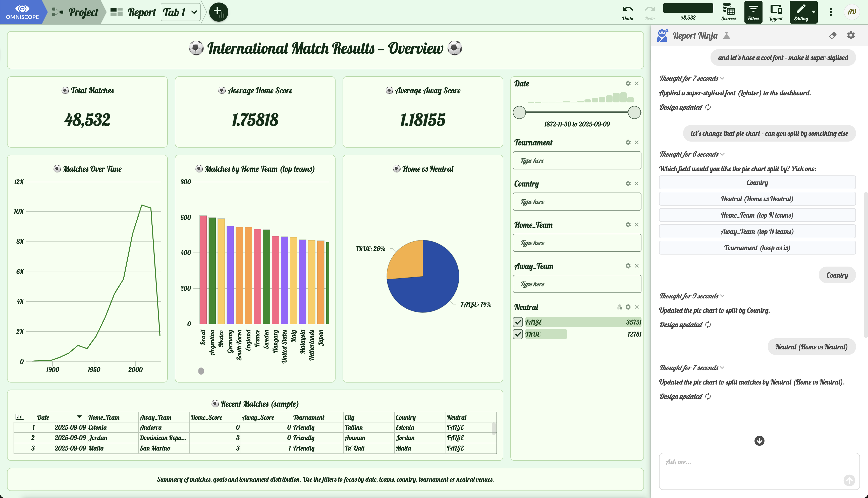Toggle the Filters sidebar button
The height and width of the screenshot is (498, 868).
point(753,12)
